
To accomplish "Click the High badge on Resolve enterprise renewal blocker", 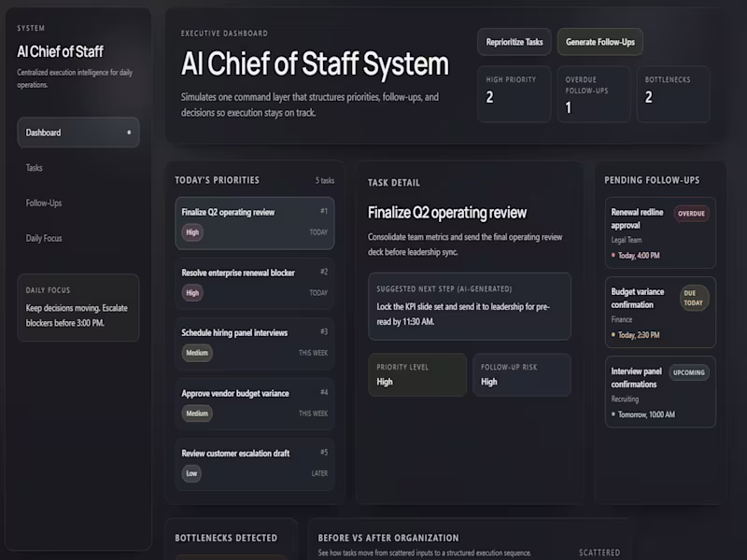I will click(x=192, y=292).
